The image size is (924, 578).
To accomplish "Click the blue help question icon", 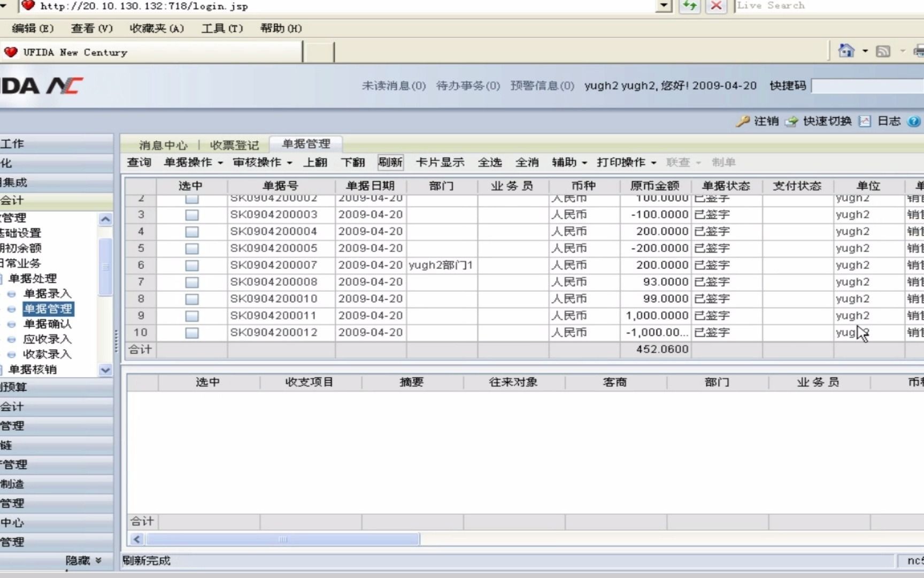I will coord(914,121).
